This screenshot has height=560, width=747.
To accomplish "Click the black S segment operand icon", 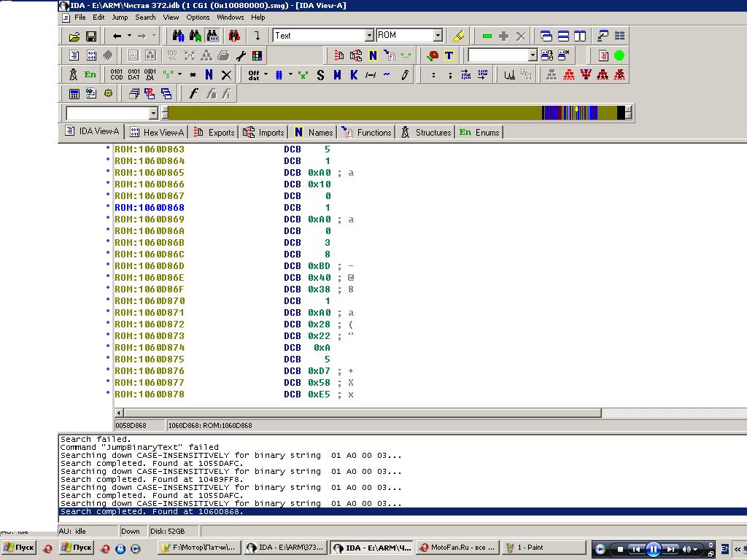I will tap(320, 75).
